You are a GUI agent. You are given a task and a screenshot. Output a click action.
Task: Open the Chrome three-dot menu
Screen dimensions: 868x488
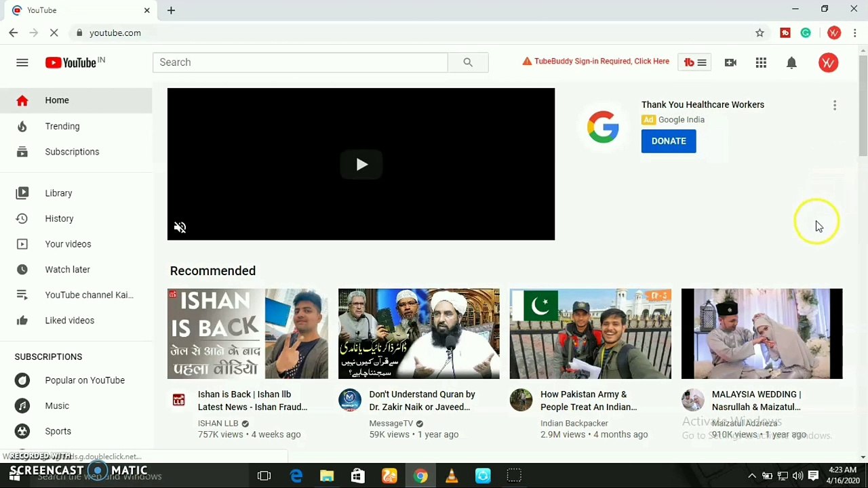point(855,33)
